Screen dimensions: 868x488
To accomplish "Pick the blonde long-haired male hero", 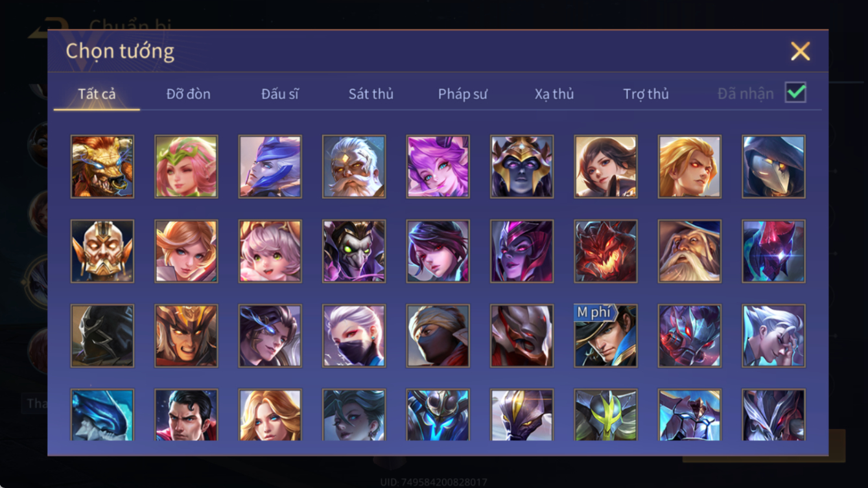I will (690, 167).
